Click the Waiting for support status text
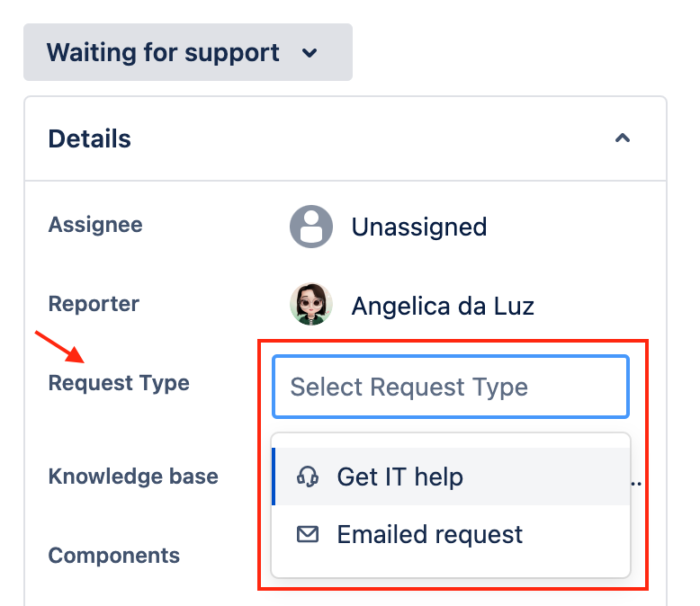The image size is (700, 606). pyautogui.click(x=163, y=53)
